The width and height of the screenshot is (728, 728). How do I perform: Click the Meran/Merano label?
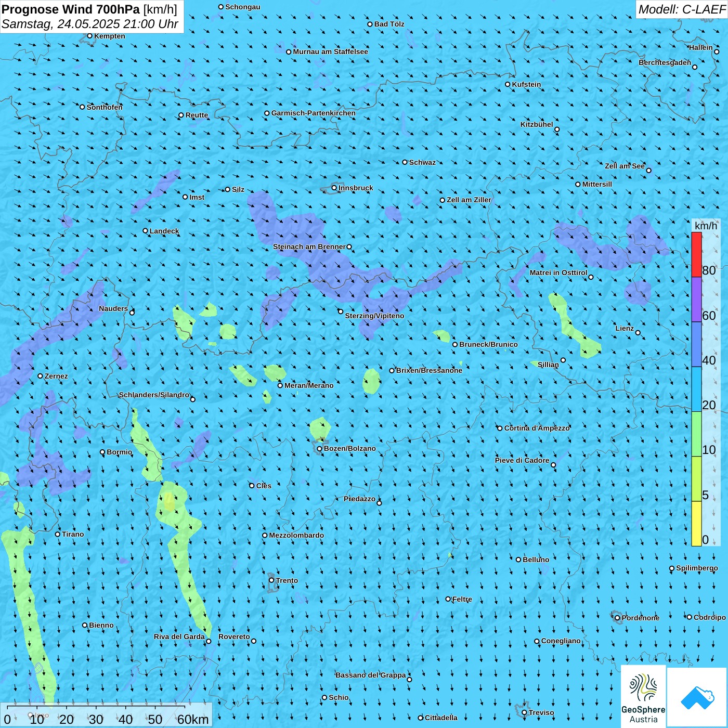(309, 385)
